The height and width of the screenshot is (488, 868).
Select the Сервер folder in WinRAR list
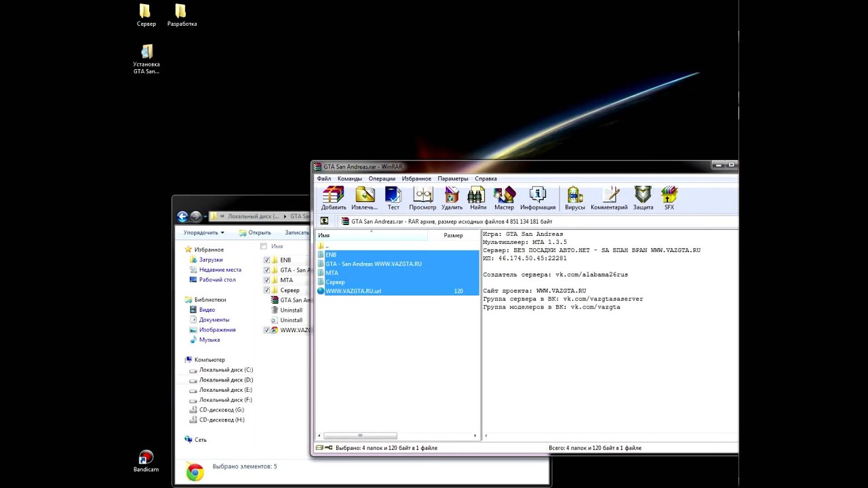point(397,282)
